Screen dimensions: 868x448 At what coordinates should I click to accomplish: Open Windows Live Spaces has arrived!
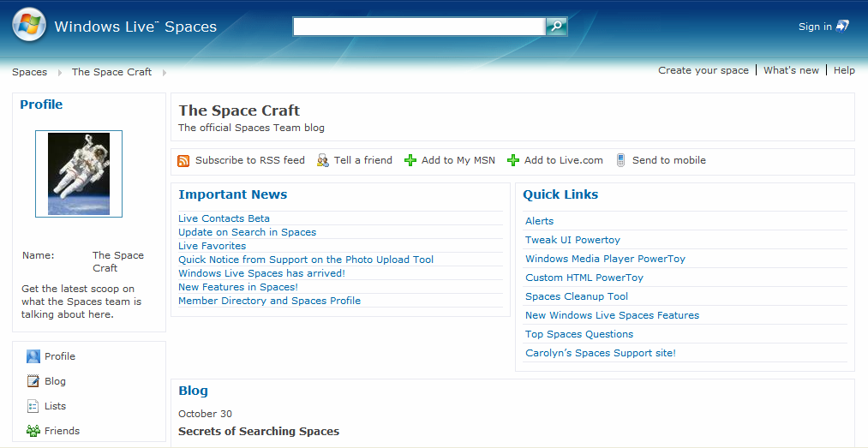[262, 273]
